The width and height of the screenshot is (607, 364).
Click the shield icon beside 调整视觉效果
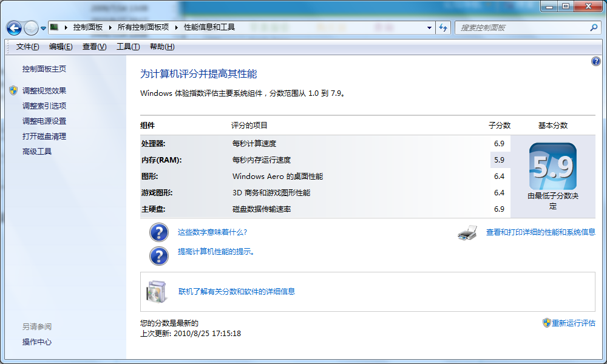pos(13,90)
